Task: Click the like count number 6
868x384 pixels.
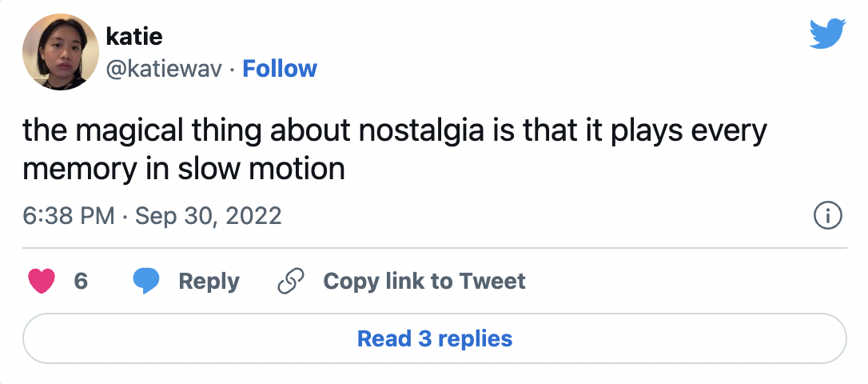Action: coord(81,282)
